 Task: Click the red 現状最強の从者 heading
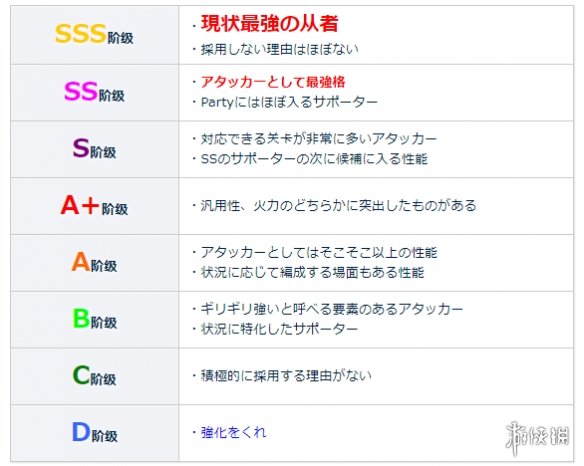click(x=269, y=23)
